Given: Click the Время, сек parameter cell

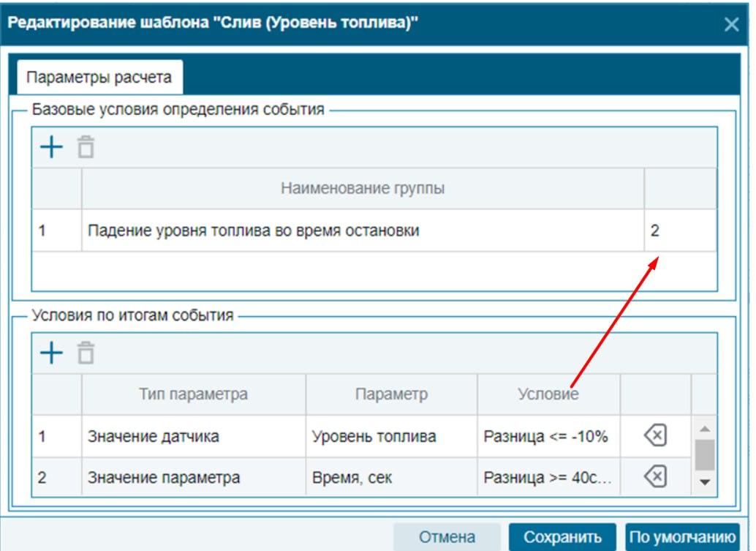Looking at the screenshot, I should (391, 477).
